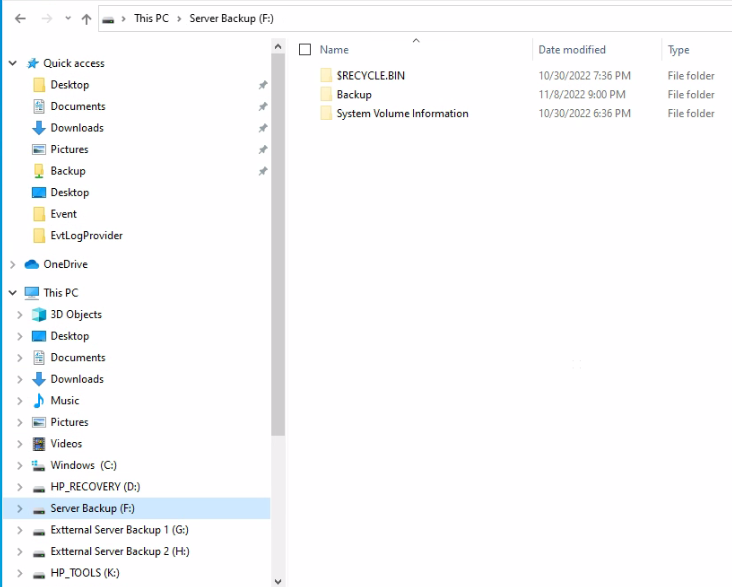Expand the Music folder node
This screenshot has height=587, width=732.
20,401
